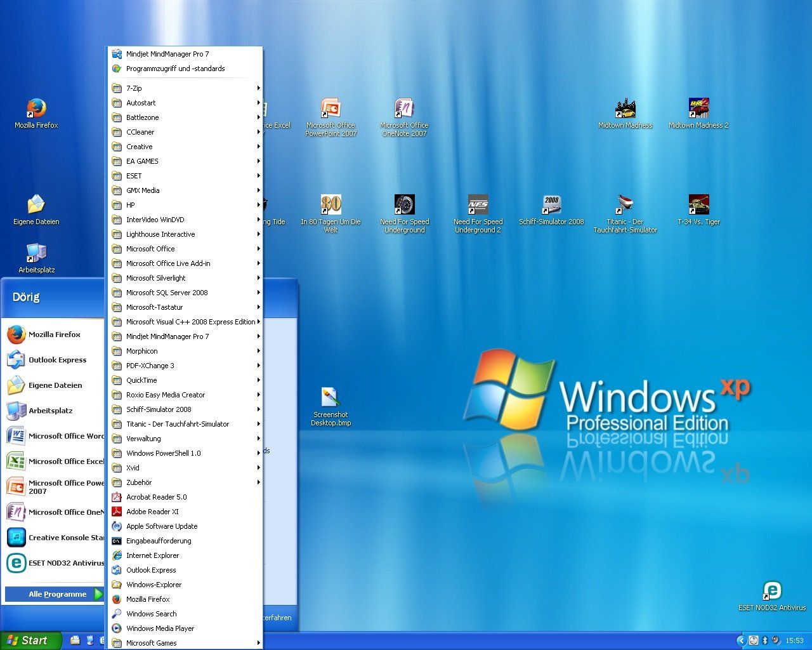Open Schiff-Simulator 2008 desktop shortcut

(x=551, y=209)
